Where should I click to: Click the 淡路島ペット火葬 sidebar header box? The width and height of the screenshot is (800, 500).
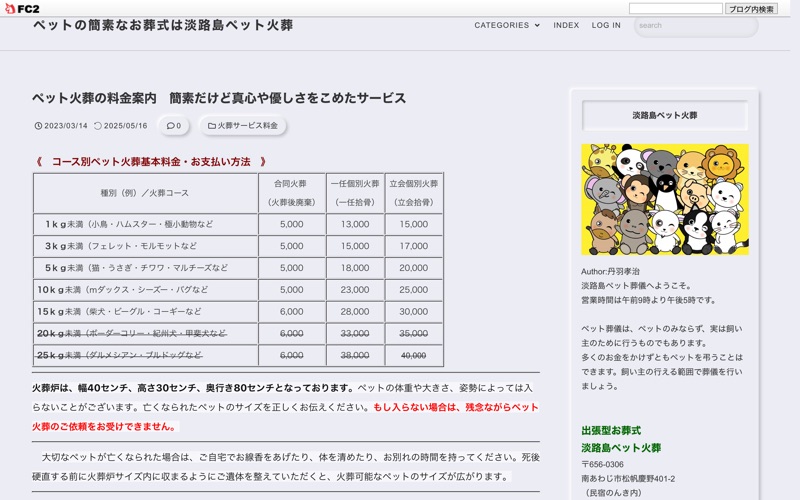point(665,115)
